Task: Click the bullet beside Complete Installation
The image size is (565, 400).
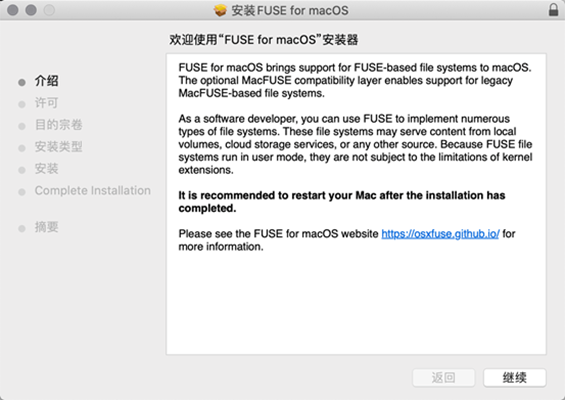Action: [x=22, y=192]
